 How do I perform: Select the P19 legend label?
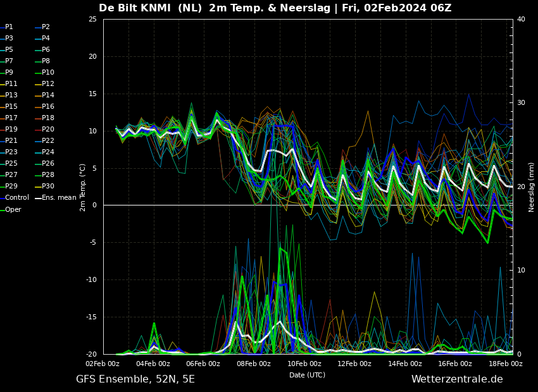tap(11, 130)
